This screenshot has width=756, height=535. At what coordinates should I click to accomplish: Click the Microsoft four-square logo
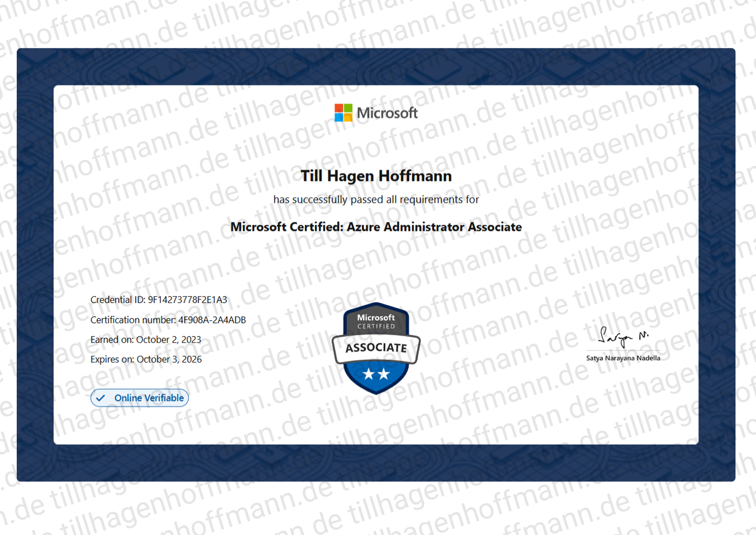point(343,113)
